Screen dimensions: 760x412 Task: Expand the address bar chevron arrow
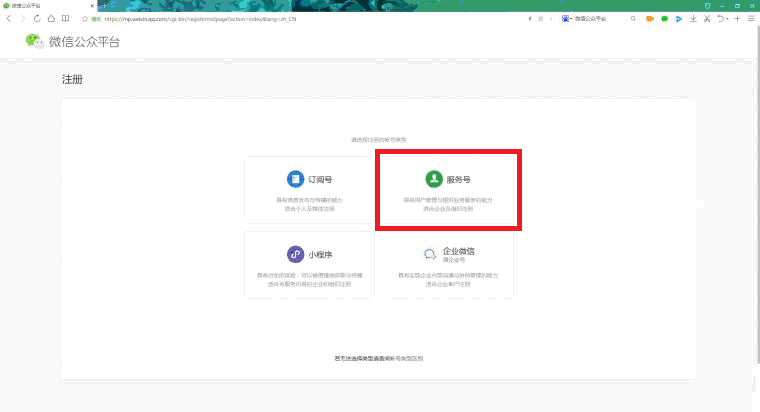[551, 19]
